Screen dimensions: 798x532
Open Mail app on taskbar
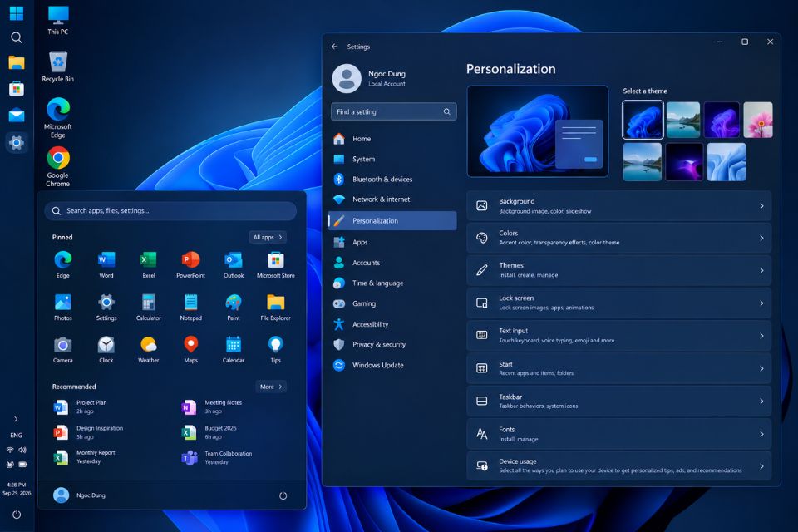(17, 116)
